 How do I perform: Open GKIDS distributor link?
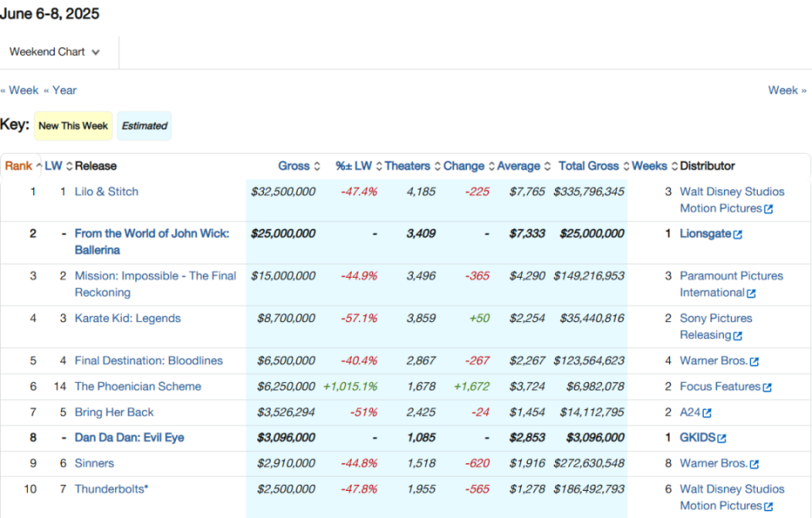(698, 438)
